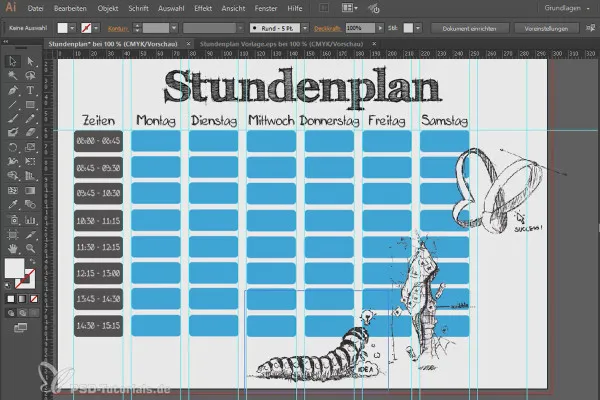The image size is (600, 400).
Task: Open the Datei menu
Action: (35, 8)
